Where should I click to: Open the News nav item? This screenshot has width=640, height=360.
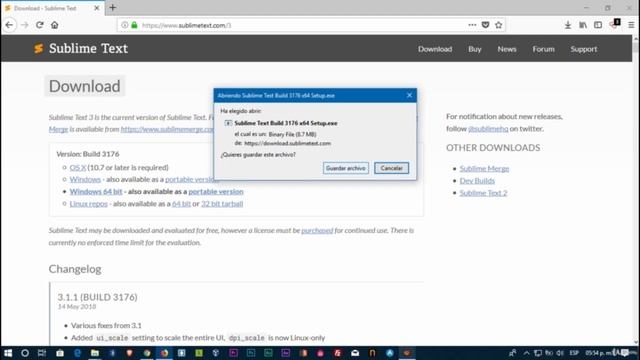[x=507, y=49]
